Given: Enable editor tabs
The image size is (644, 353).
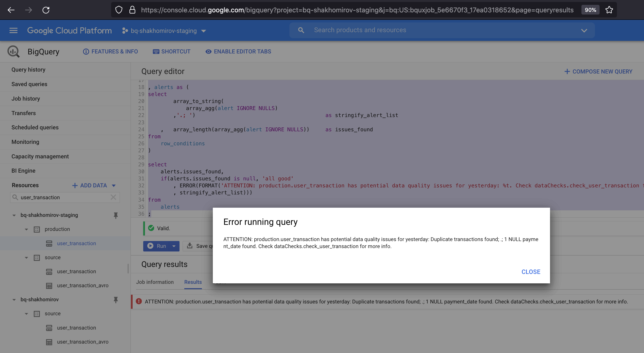Looking at the screenshot, I should tap(238, 51).
